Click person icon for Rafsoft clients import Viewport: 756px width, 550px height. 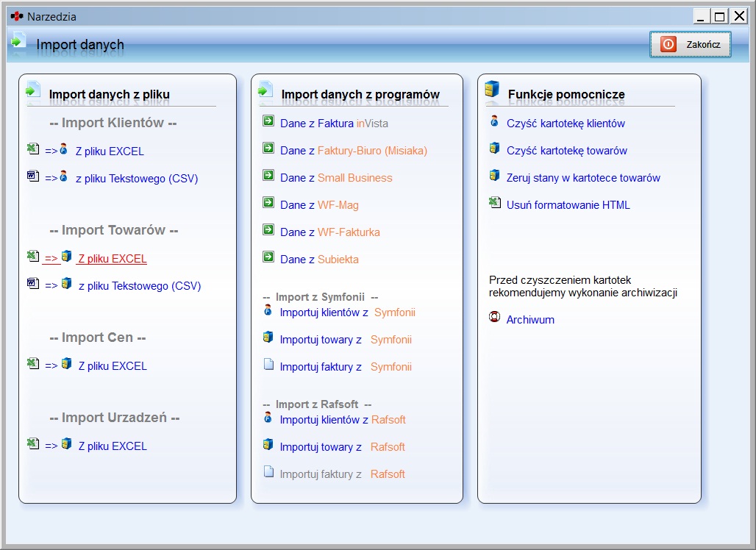268,418
